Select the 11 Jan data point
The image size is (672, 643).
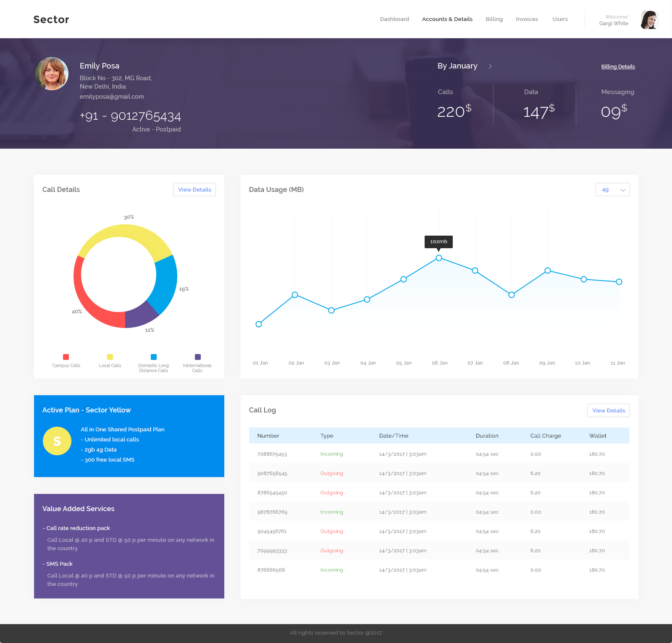[x=619, y=282]
